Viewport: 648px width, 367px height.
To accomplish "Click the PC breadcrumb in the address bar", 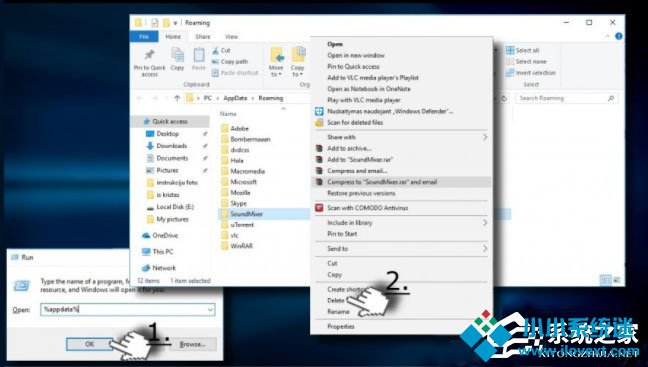I will (x=207, y=98).
